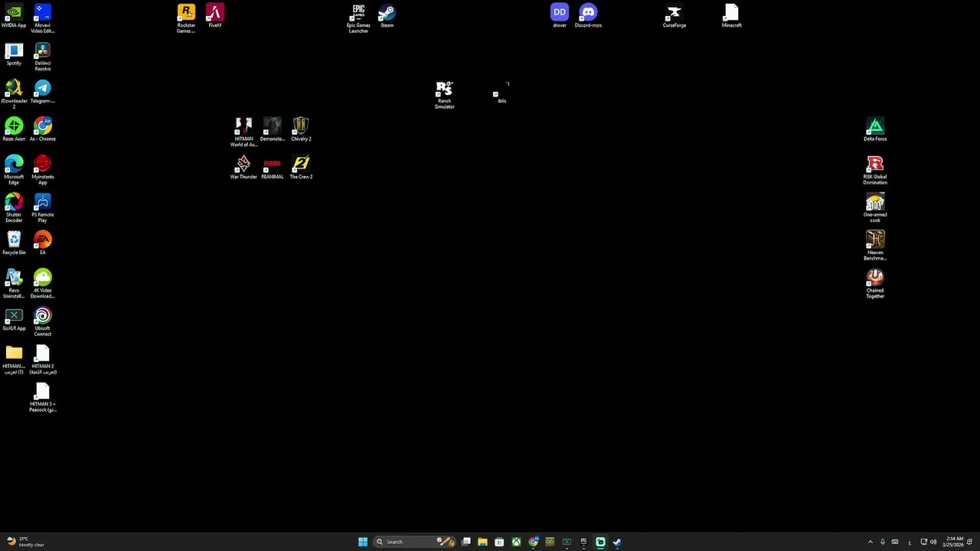Open the volume control in tray
This screenshot has height=551, width=980.
[x=933, y=542]
